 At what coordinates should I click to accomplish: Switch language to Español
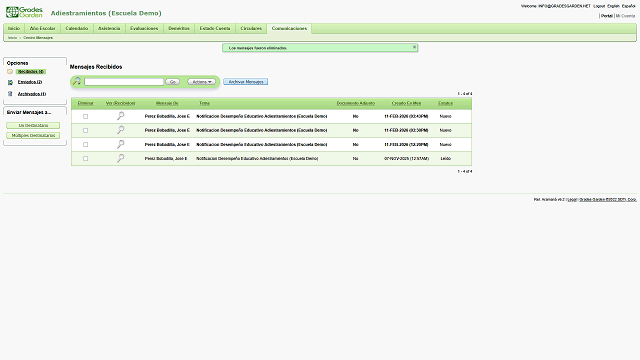click(x=629, y=6)
